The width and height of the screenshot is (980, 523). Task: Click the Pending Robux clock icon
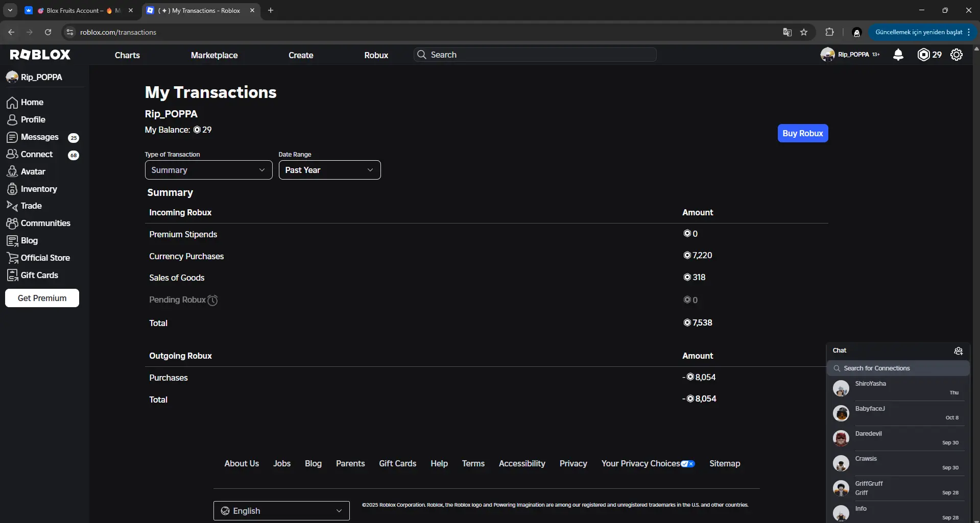[x=212, y=300]
